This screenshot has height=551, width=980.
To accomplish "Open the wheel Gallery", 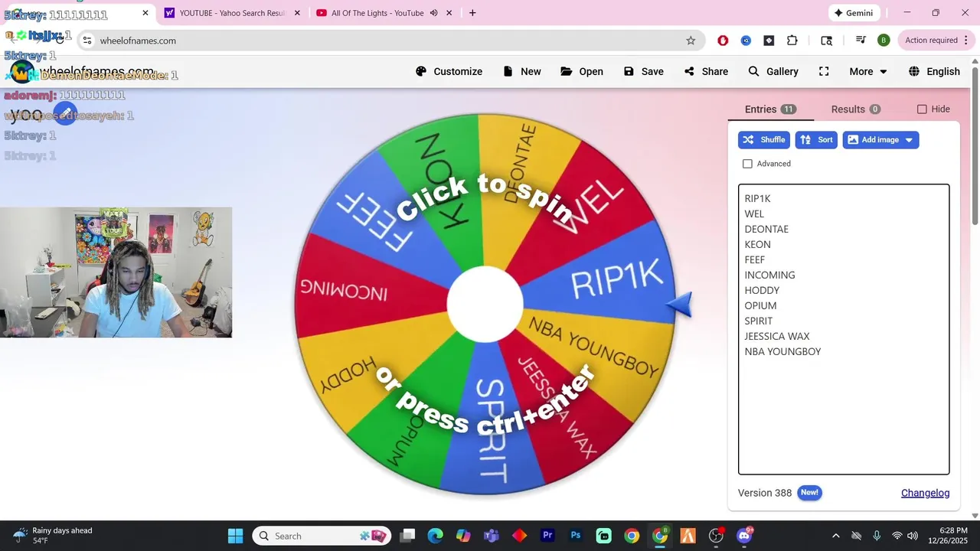I will (x=773, y=71).
